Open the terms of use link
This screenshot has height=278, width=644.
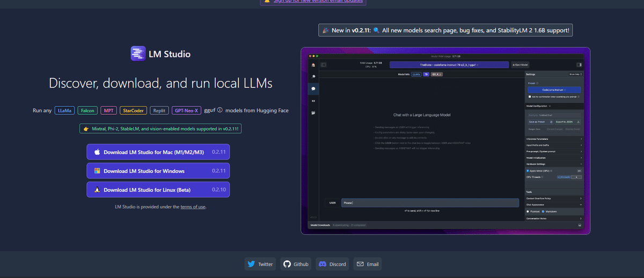point(193,207)
